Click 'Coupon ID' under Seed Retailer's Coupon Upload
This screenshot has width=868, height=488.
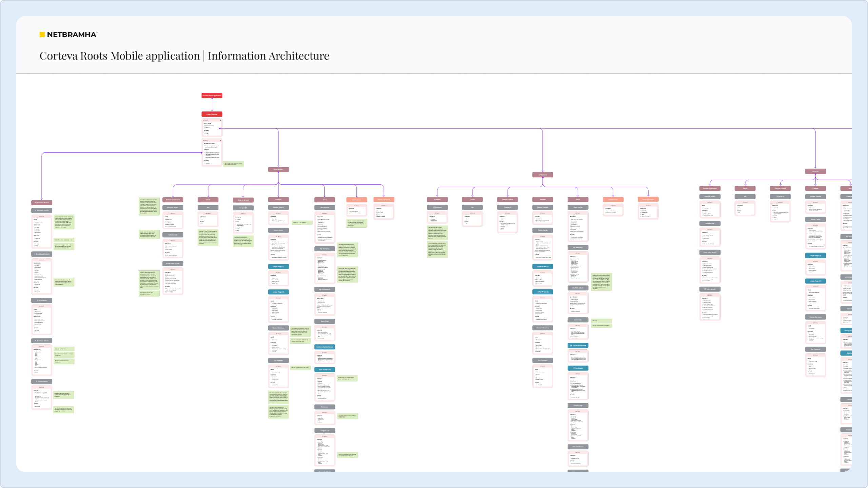click(x=243, y=208)
